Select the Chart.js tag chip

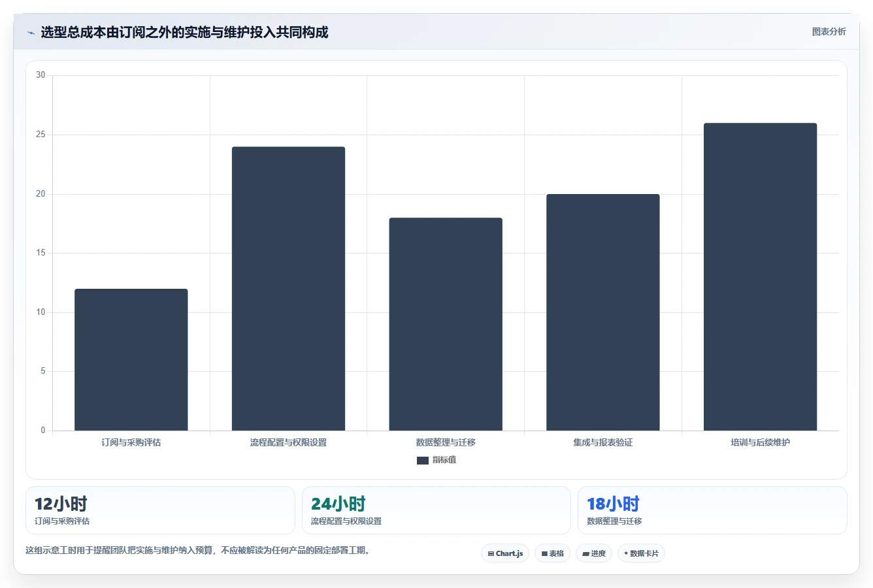(505, 553)
